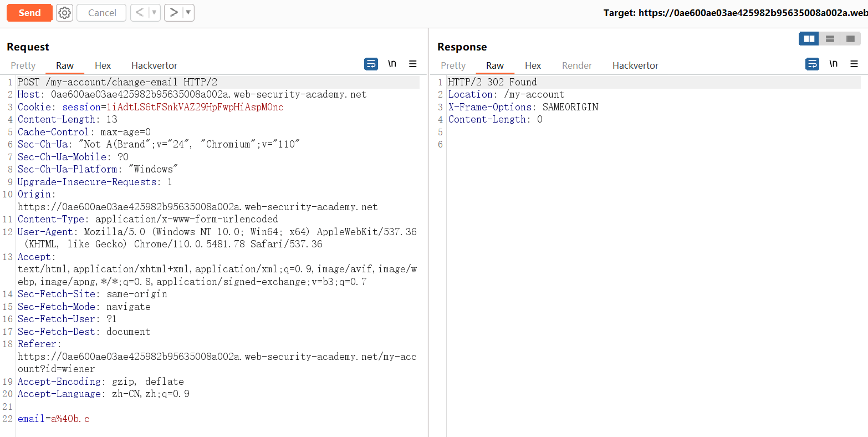Go forward to next request arrow
The width and height of the screenshot is (868, 437).
[174, 13]
